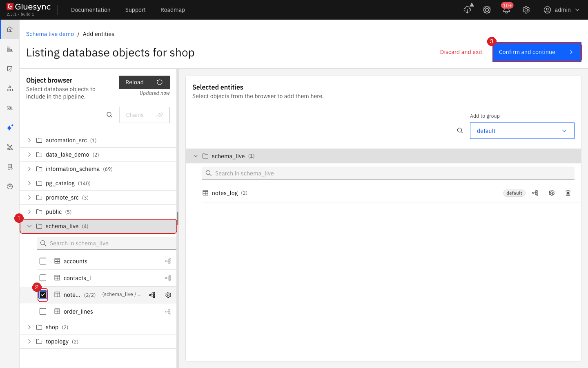Reload the object browser
This screenshot has height=368, width=588.
(145, 82)
